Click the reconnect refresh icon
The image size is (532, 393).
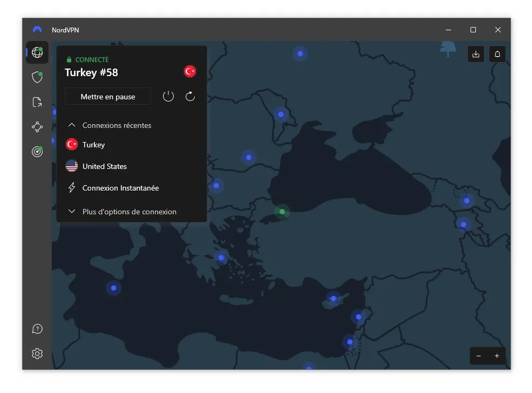coord(190,97)
